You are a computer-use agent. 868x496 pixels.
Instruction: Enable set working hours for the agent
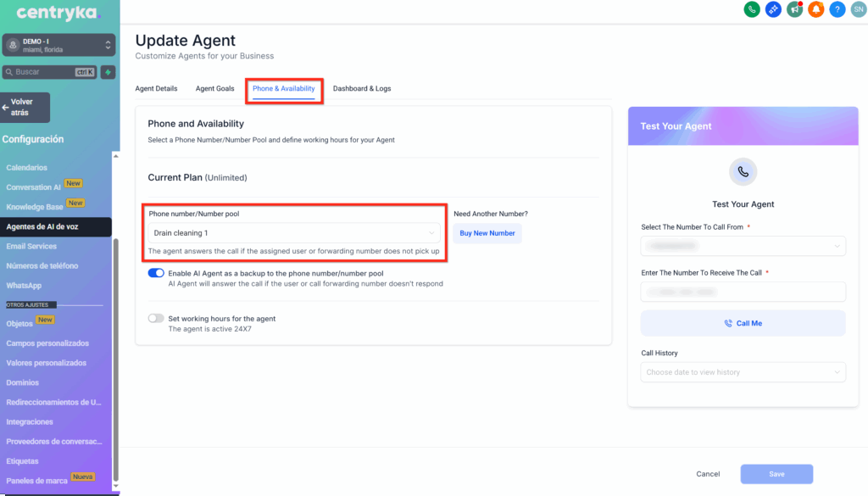coord(156,319)
